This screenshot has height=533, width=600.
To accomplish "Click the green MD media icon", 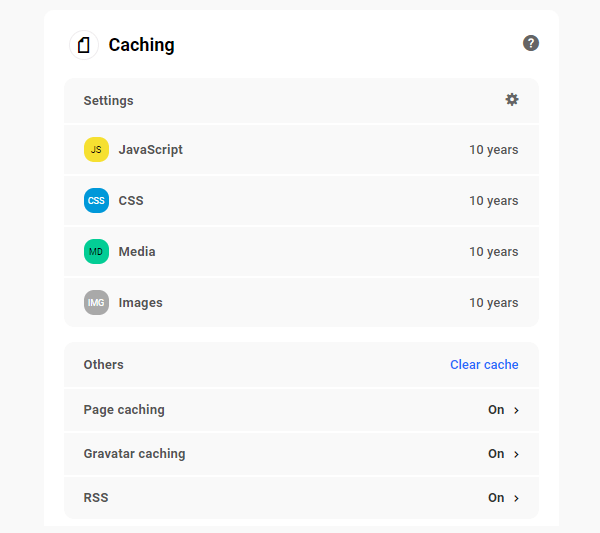I will [96, 252].
